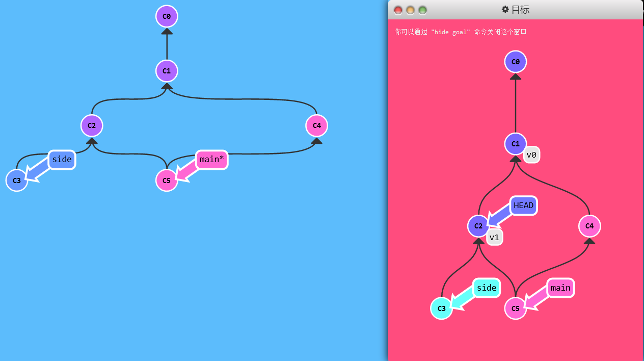
Task: Click the cyan C3 commit in the goal window
Action: click(x=441, y=308)
